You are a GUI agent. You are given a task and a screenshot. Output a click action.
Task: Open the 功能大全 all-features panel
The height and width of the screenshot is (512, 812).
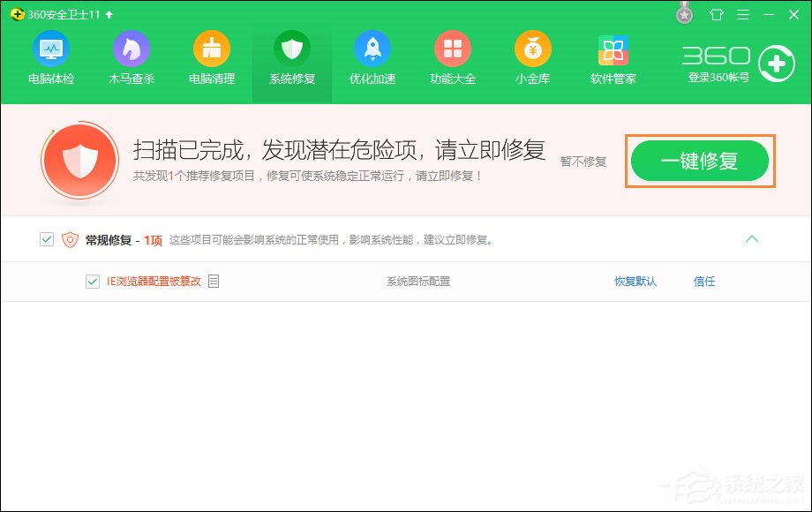[x=452, y=53]
